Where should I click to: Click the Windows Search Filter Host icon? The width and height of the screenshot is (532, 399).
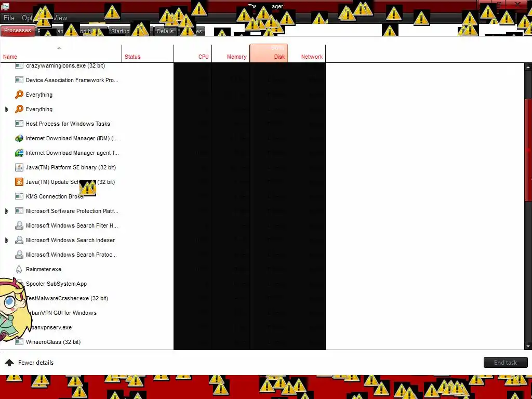click(x=19, y=225)
